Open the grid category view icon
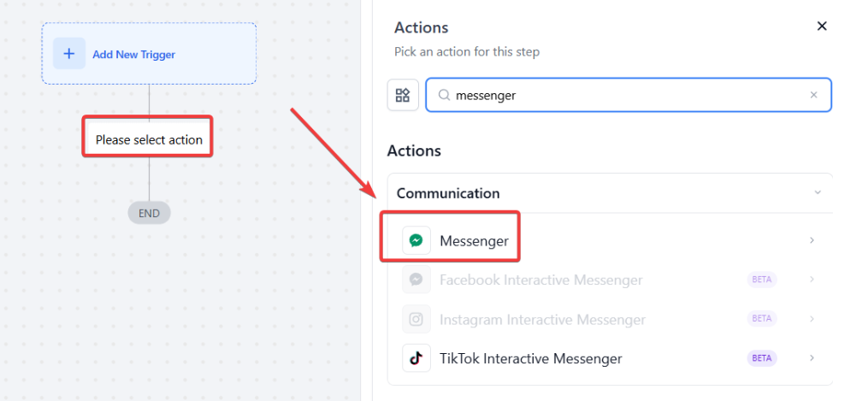 point(403,95)
